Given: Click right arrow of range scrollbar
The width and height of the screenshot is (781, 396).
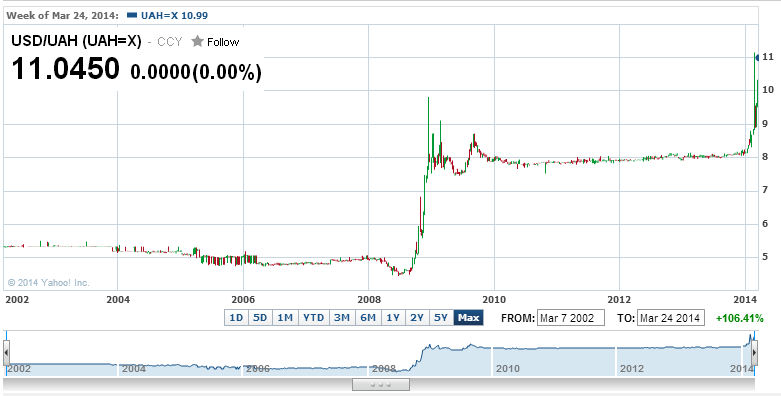Looking at the screenshot, I should (x=754, y=353).
